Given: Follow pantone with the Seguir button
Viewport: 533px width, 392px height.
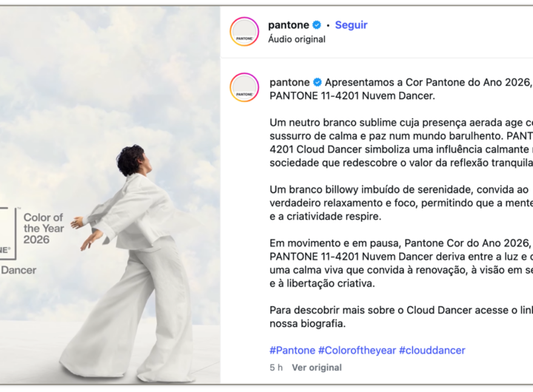Looking at the screenshot, I should 351,25.
